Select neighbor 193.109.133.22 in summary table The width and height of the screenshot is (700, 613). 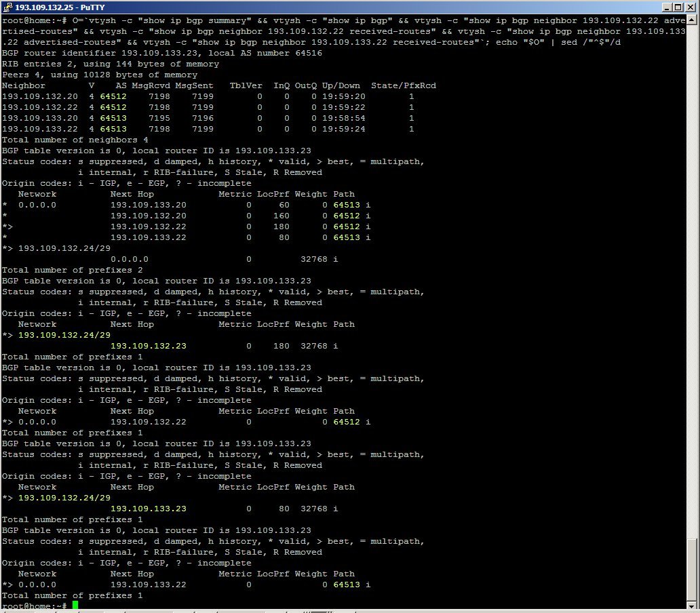coord(40,129)
